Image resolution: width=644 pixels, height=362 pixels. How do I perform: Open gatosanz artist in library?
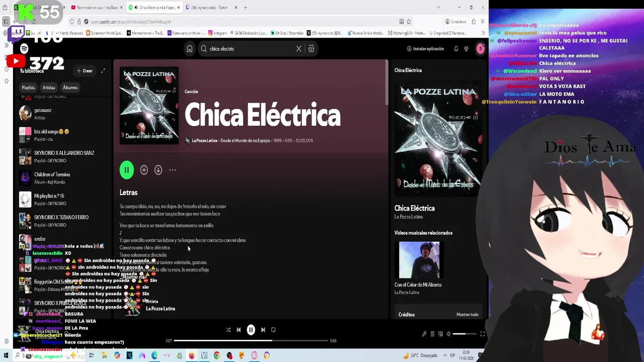[x=63, y=114]
